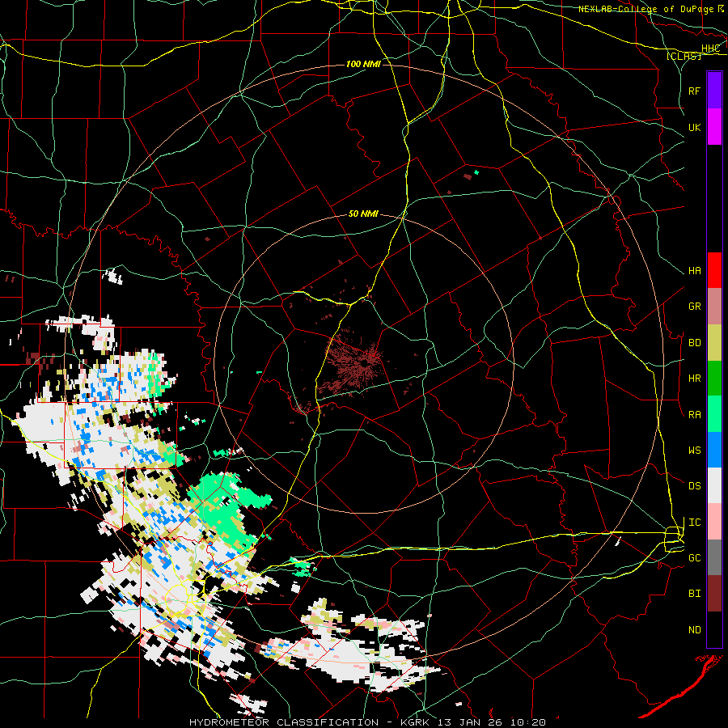The width and height of the screenshot is (728, 728).
Task: Select the dusty pink GR swatch
Action: tap(714, 307)
